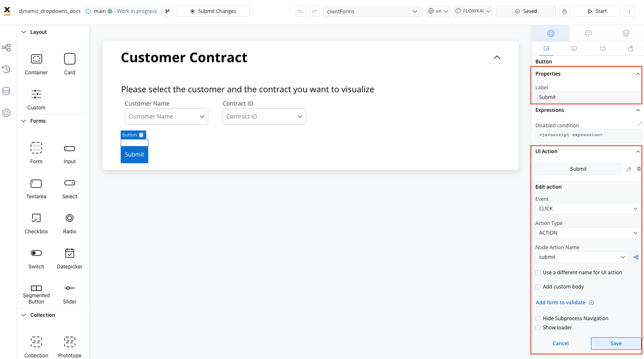This screenshot has height=359, width=644.
Task: Add the Radio component
Action: 70,223
